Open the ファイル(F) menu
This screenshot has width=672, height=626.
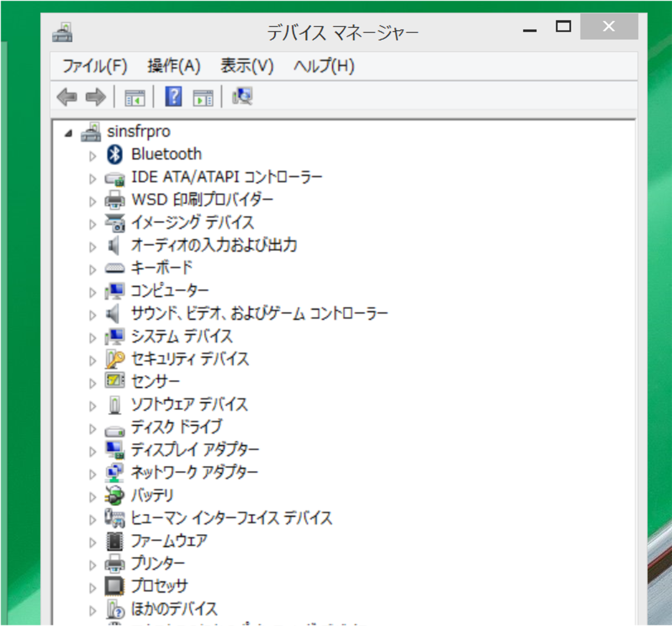click(x=95, y=66)
